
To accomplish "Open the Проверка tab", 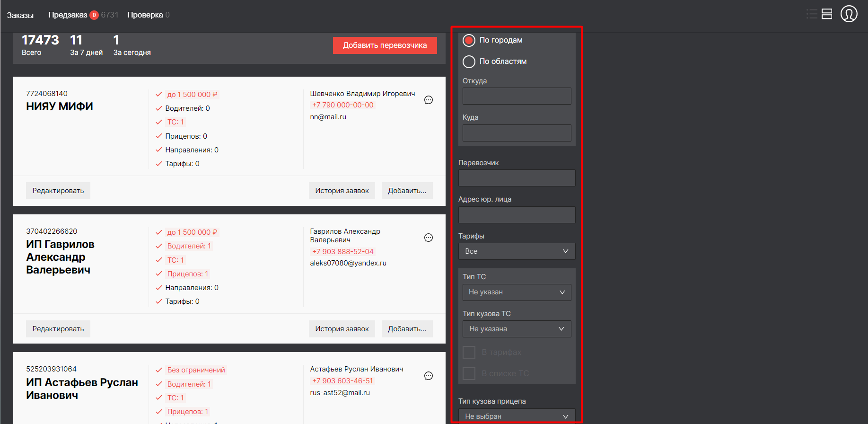I will click(145, 15).
